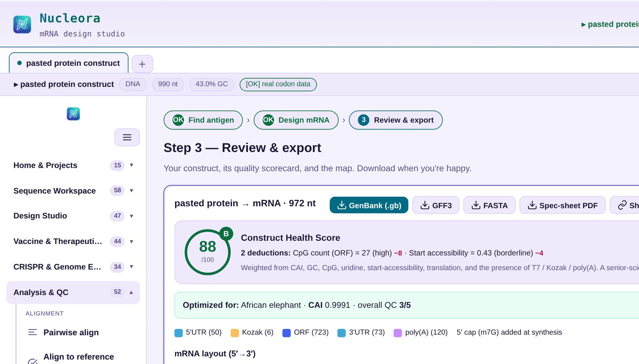The height and width of the screenshot is (364, 639).
Task: Click the 3'UTR (73) color swatch
Action: [341, 333]
